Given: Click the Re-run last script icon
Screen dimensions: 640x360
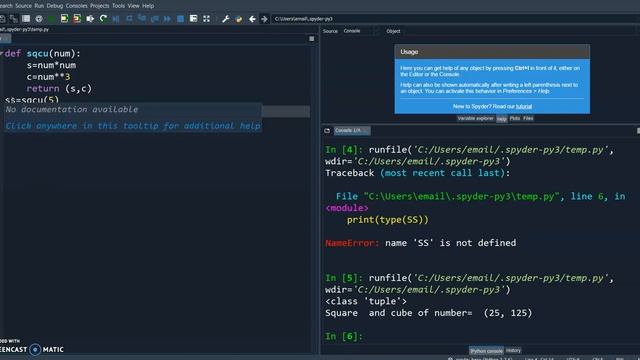Looking at the screenshot, I should point(103,19).
